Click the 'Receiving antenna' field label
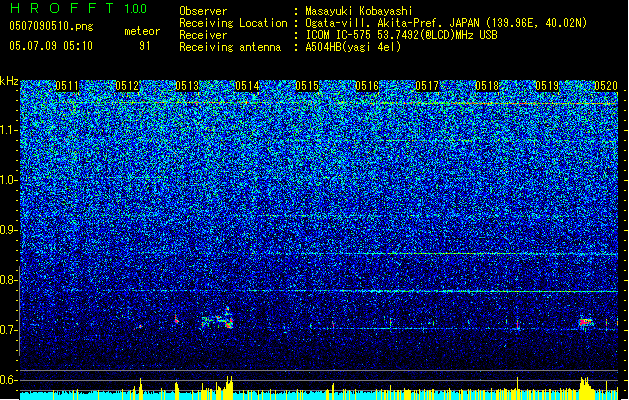629x400 pixels. point(230,47)
